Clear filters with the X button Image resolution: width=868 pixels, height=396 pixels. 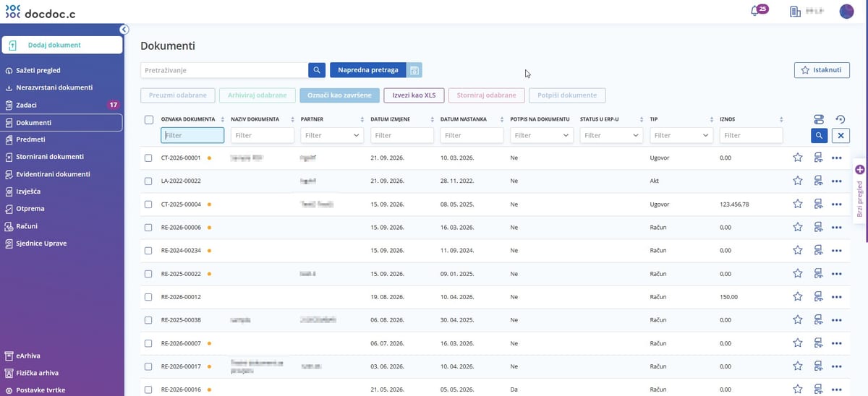[x=840, y=135]
